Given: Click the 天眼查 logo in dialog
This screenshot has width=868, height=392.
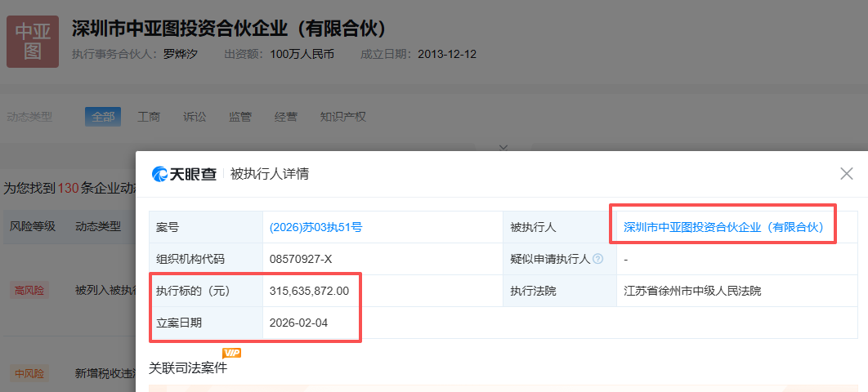Looking at the screenshot, I should click(185, 174).
